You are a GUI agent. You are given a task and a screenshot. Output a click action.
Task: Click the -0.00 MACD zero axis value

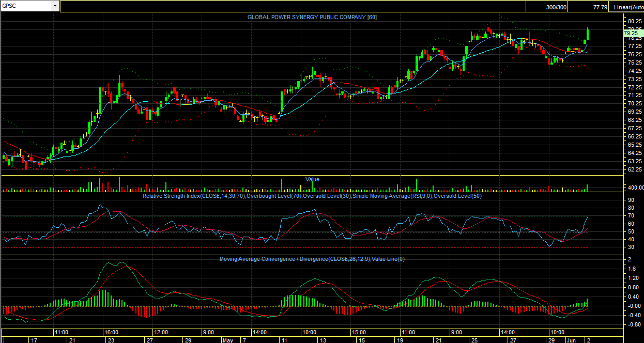click(634, 305)
